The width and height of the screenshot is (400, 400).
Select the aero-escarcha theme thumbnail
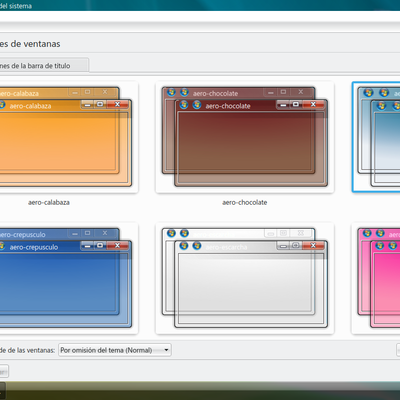[245, 278]
